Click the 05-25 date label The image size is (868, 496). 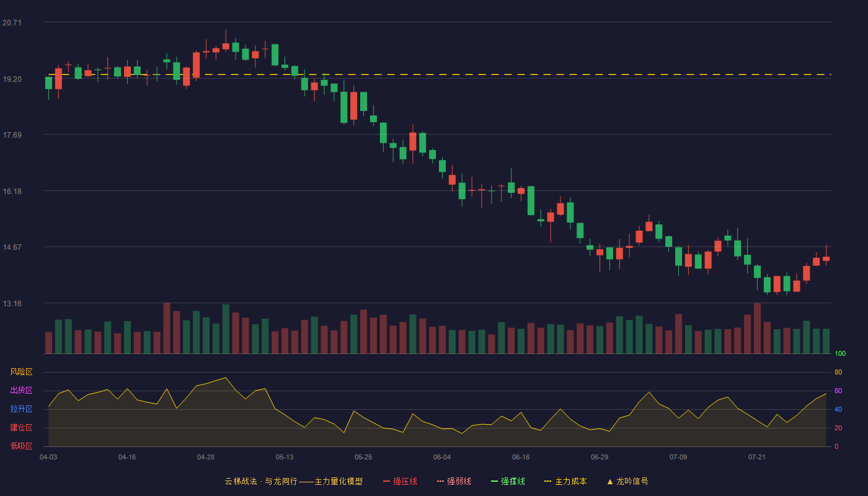(363, 457)
